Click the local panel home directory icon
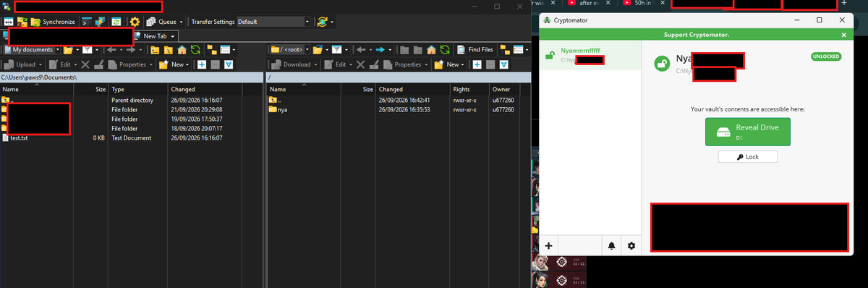The width and height of the screenshot is (868, 288). point(182,50)
